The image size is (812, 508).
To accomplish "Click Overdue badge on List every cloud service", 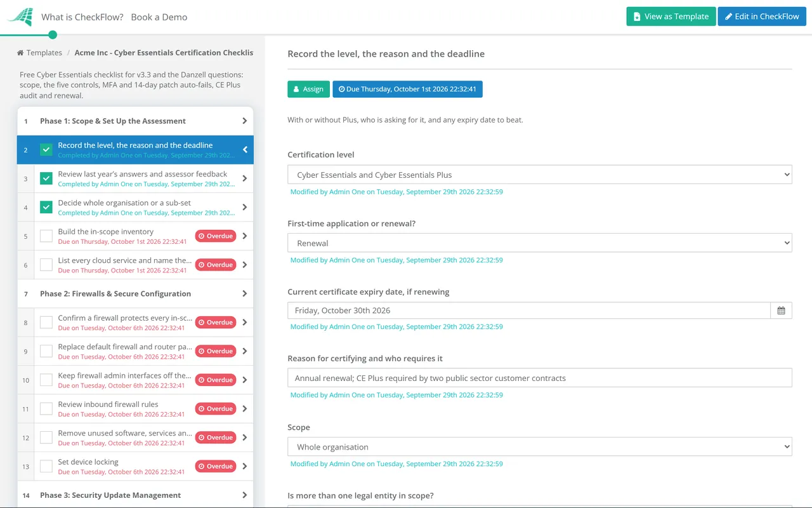I will pyautogui.click(x=216, y=265).
